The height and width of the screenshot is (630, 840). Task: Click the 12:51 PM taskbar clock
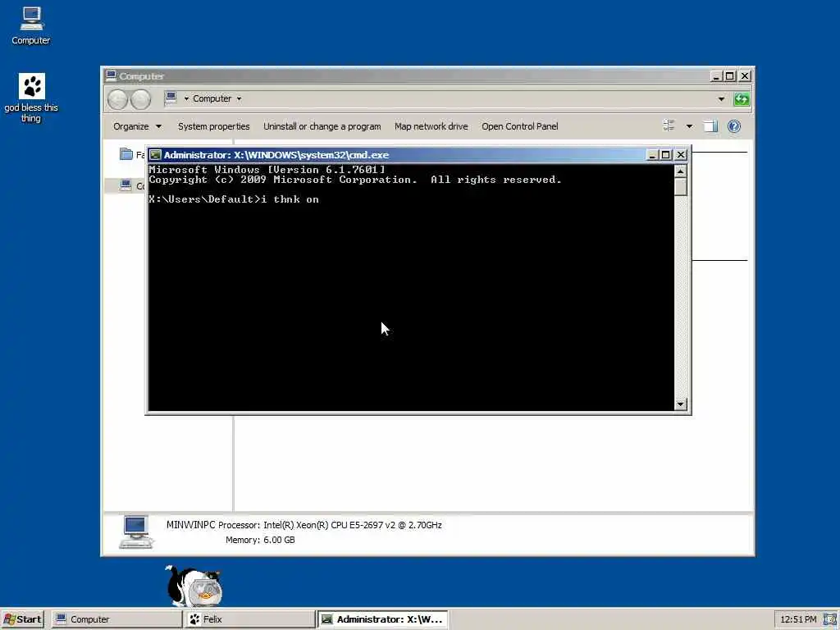798,619
